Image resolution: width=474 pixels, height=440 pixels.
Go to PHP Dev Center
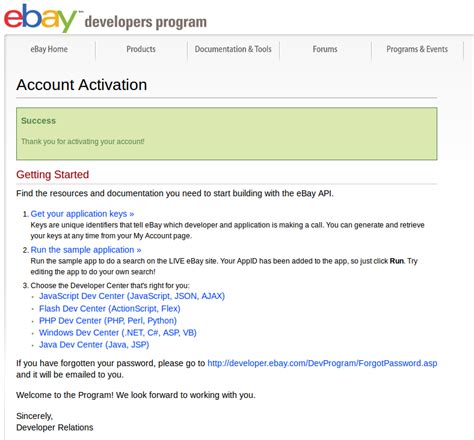click(108, 321)
